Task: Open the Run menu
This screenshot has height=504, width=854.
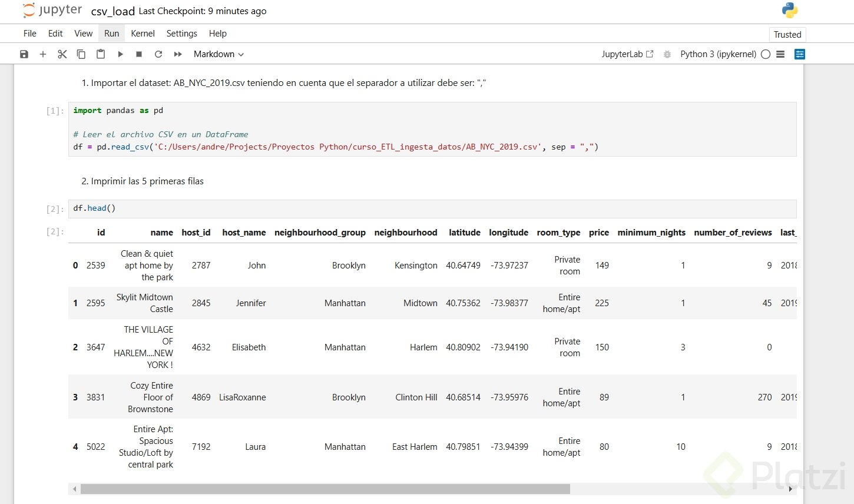Action: click(111, 34)
